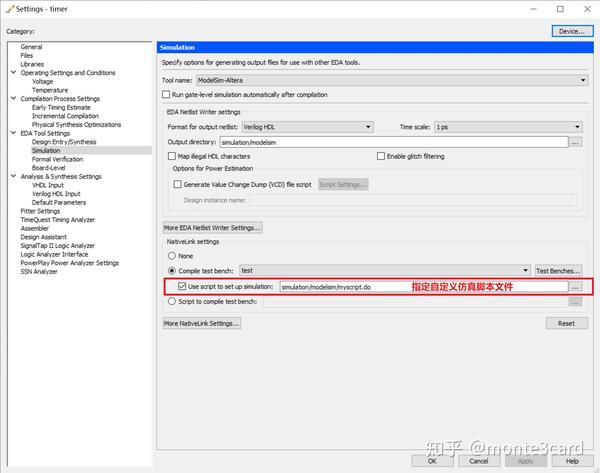Enable Map illegal HDL characters
This screenshot has height=473, width=600.
point(172,156)
